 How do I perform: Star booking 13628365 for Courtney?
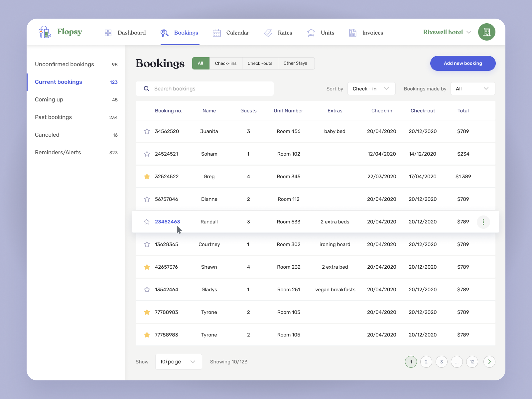click(x=147, y=244)
